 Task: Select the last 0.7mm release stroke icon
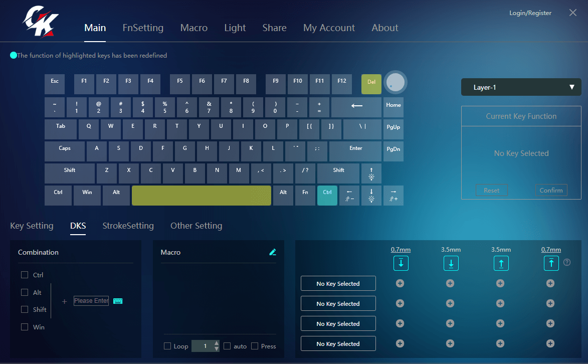click(551, 263)
